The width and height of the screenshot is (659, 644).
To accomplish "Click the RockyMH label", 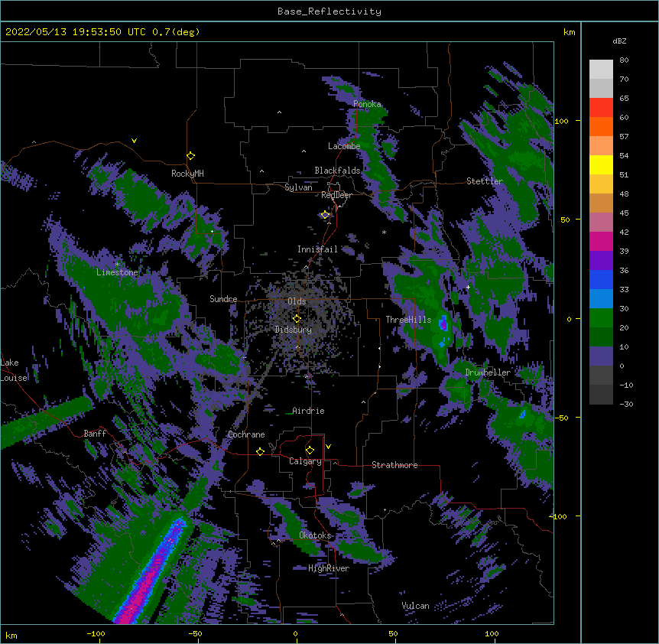I will [x=187, y=173].
